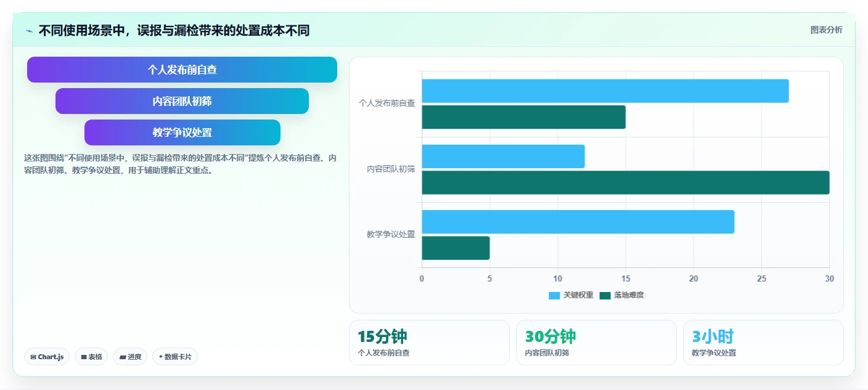Toggle the 落地难度 legend swatch

click(x=605, y=296)
